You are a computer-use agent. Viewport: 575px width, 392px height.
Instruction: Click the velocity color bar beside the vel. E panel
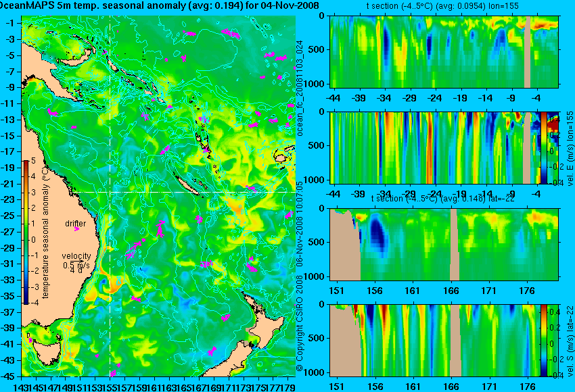[544, 147]
